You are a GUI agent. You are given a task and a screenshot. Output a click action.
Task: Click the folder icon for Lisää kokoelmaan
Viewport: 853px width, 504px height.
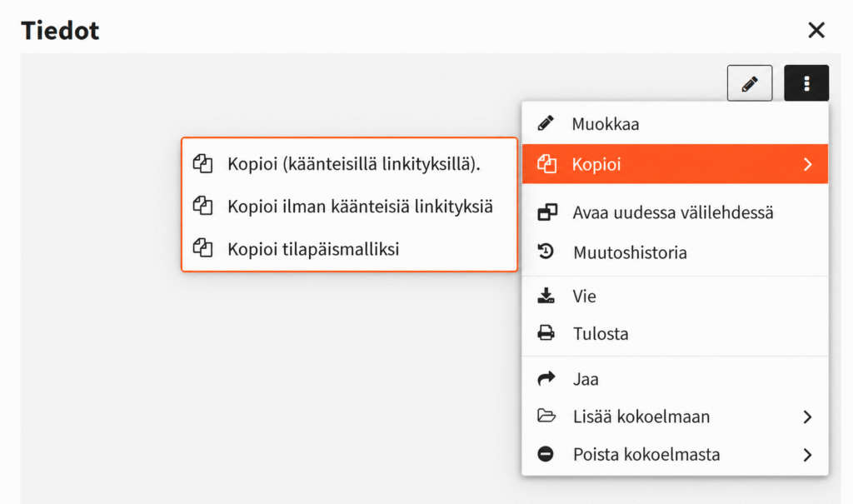(546, 416)
